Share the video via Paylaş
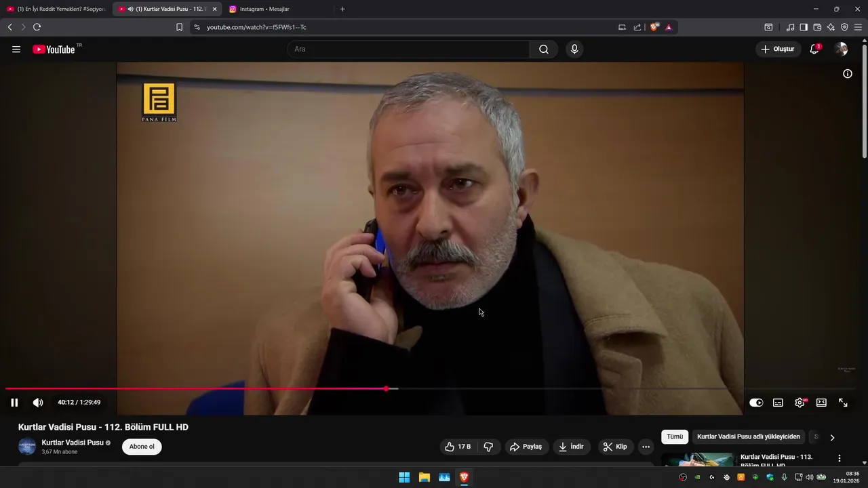This screenshot has width=868, height=488. coord(526,447)
